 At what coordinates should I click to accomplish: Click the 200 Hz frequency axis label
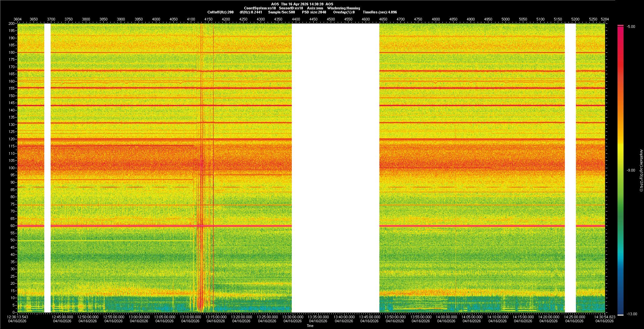coord(11,24)
